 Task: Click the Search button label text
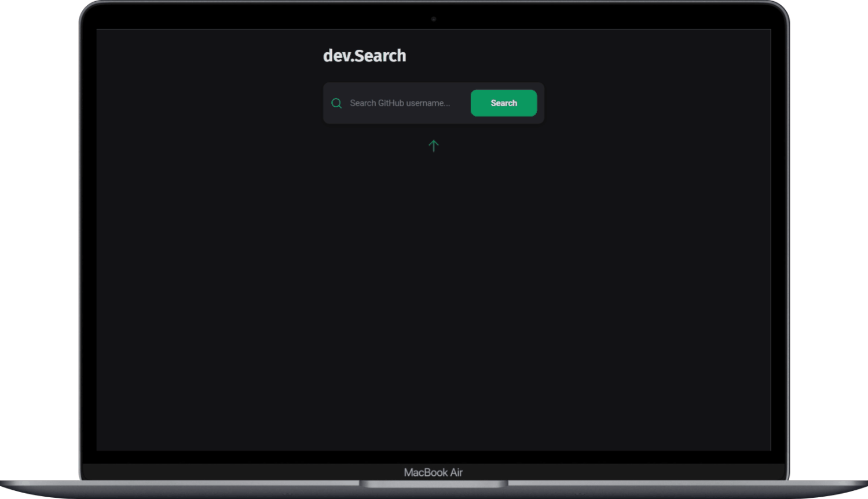click(503, 103)
